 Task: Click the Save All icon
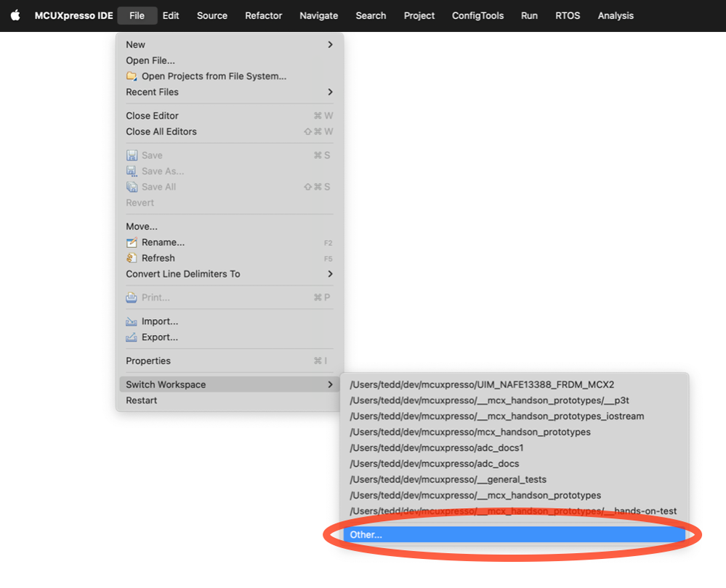pyautogui.click(x=132, y=187)
